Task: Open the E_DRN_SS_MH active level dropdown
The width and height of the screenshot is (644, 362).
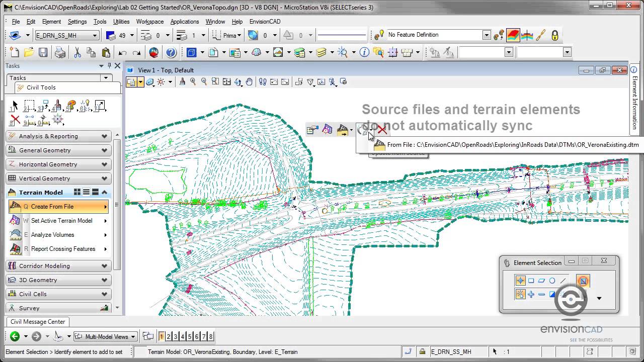Action: 95,35
